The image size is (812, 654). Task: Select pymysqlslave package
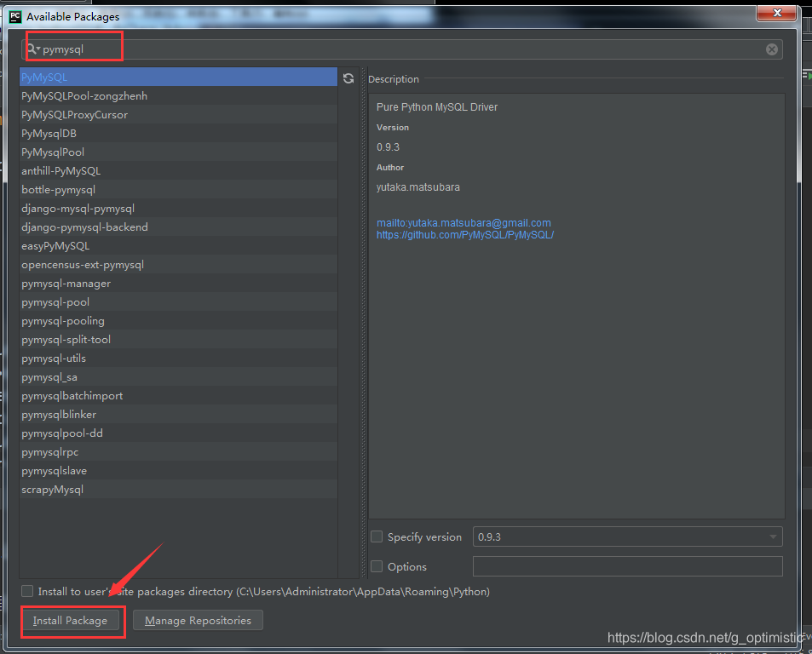[x=179, y=471]
